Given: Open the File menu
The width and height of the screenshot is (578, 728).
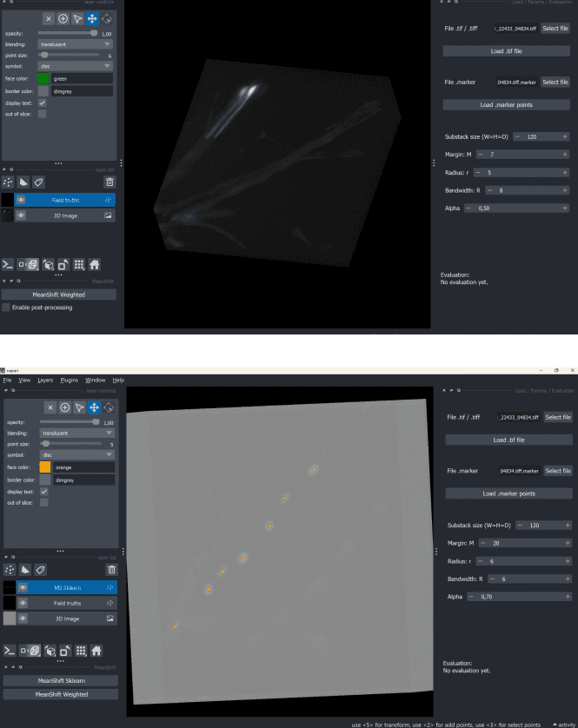Looking at the screenshot, I should (7, 380).
